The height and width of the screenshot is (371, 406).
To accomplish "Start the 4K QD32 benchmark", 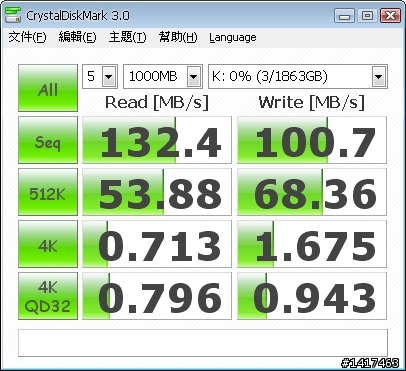I will (48, 296).
